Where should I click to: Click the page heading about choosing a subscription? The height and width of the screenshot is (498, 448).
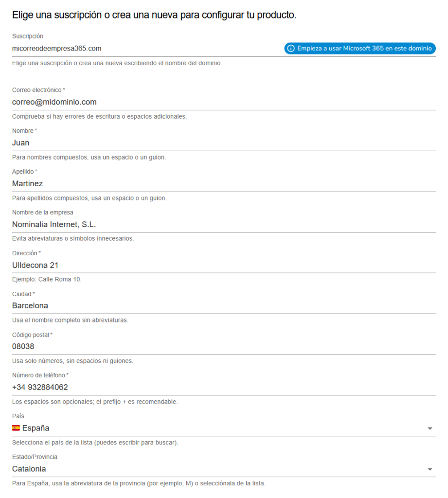[154, 15]
